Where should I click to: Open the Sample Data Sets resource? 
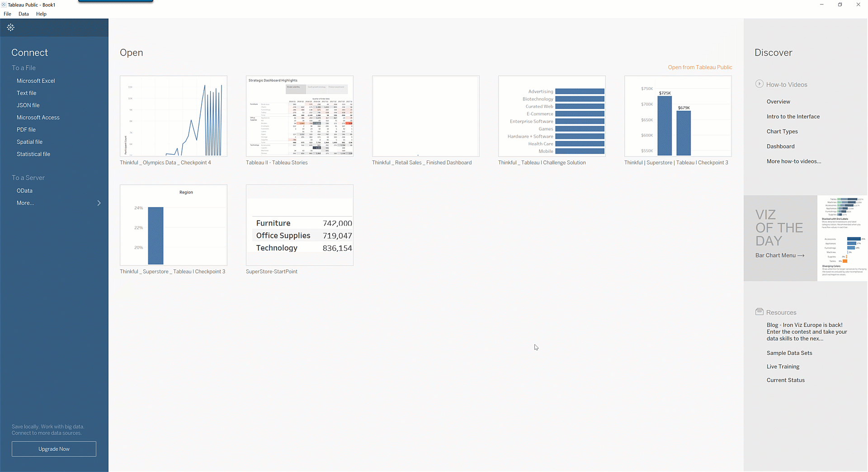pyautogui.click(x=789, y=353)
